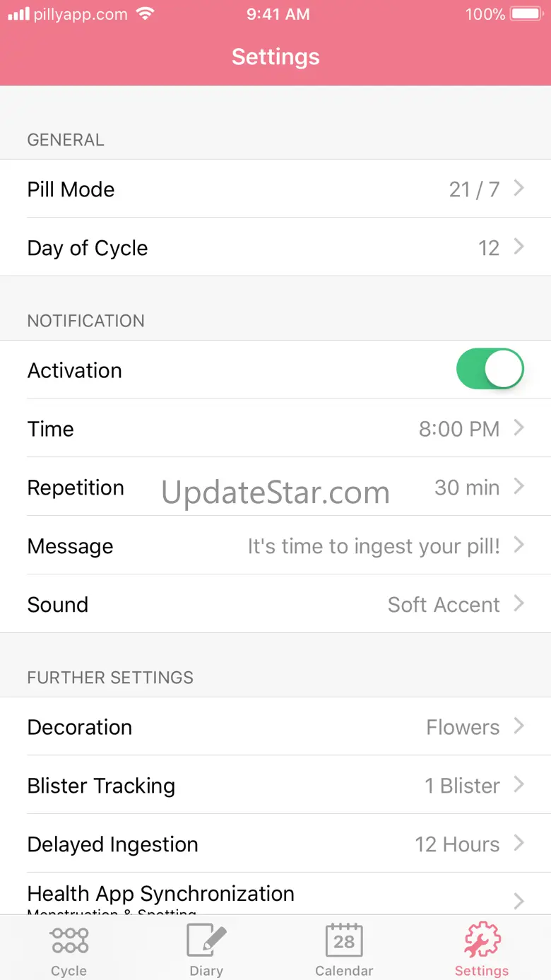This screenshot has height=980, width=551.
Task: Open the Cycle tab icon
Action: tap(69, 940)
